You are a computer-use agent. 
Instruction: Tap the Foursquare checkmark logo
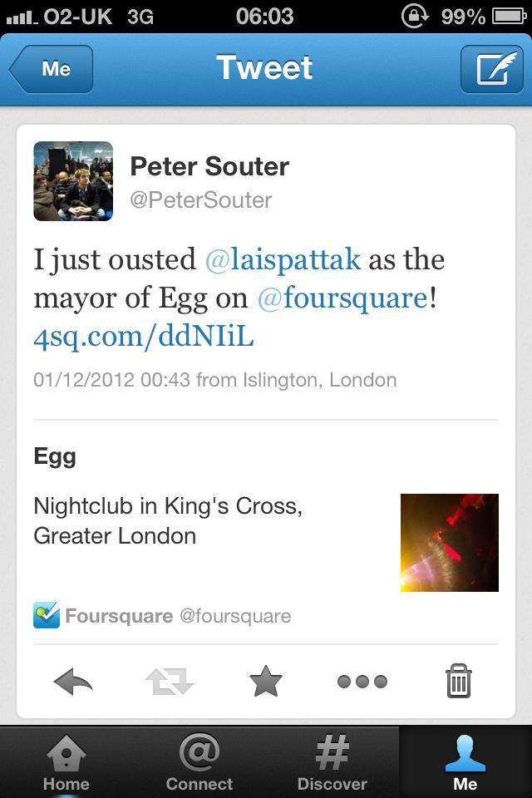(46, 615)
